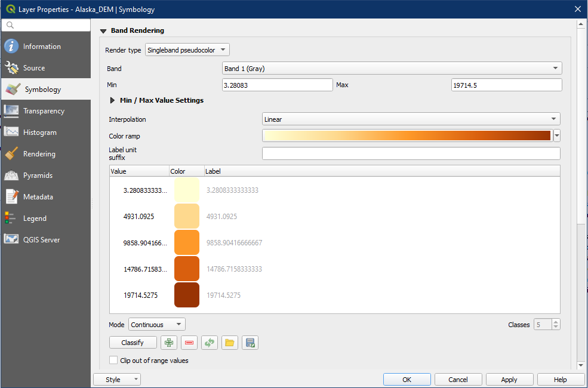Click the save color map disk icon
The image size is (588, 388).
250,343
